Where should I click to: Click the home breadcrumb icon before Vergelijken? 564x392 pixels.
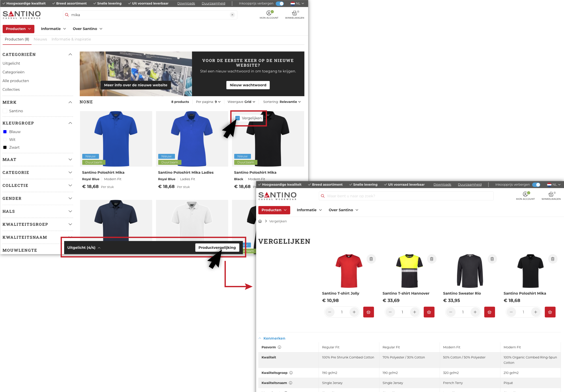pyautogui.click(x=260, y=221)
